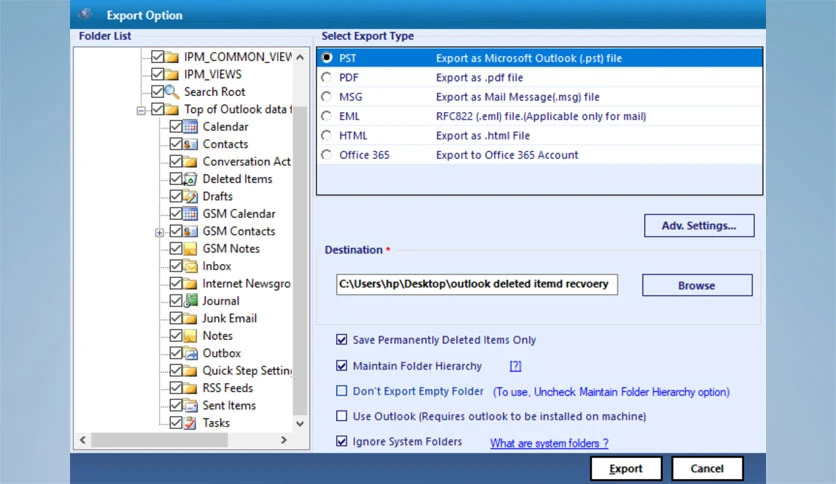This screenshot has width=836, height=484.
Task: Click the Quick Step Settings folder icon
Action: tap(190, 371)
